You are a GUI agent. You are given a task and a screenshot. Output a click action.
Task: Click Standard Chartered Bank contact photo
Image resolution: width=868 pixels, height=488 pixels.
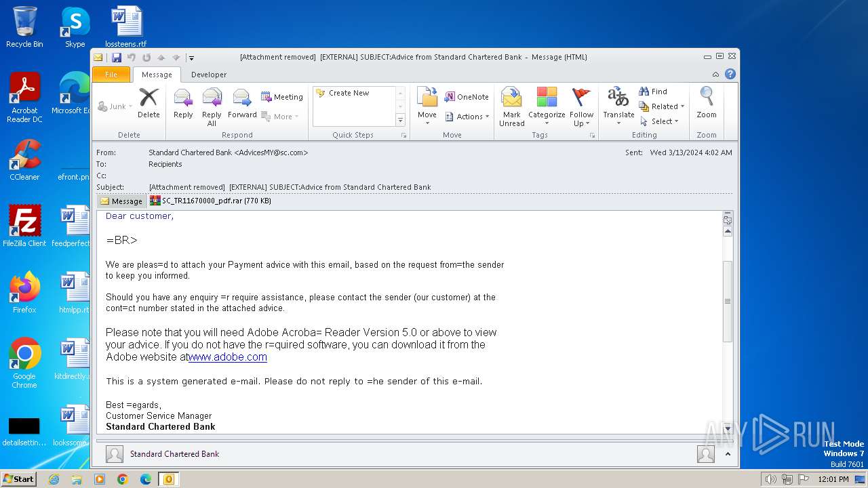click(x=115, y=454)
